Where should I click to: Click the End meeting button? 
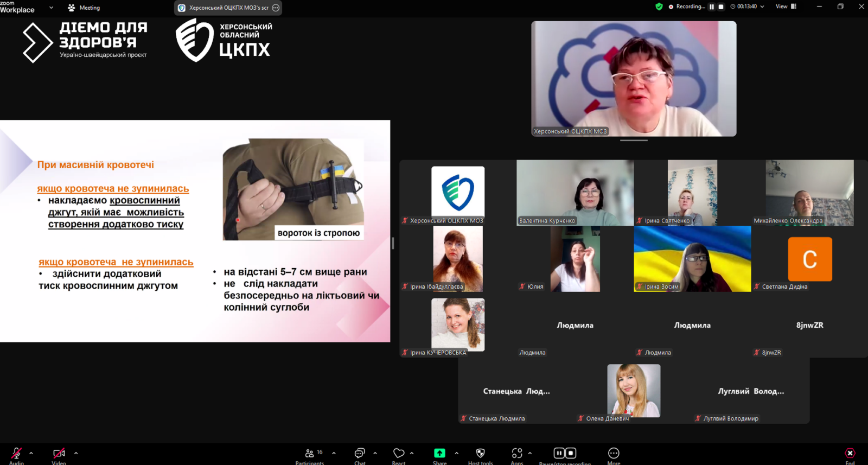click(850, 454)
